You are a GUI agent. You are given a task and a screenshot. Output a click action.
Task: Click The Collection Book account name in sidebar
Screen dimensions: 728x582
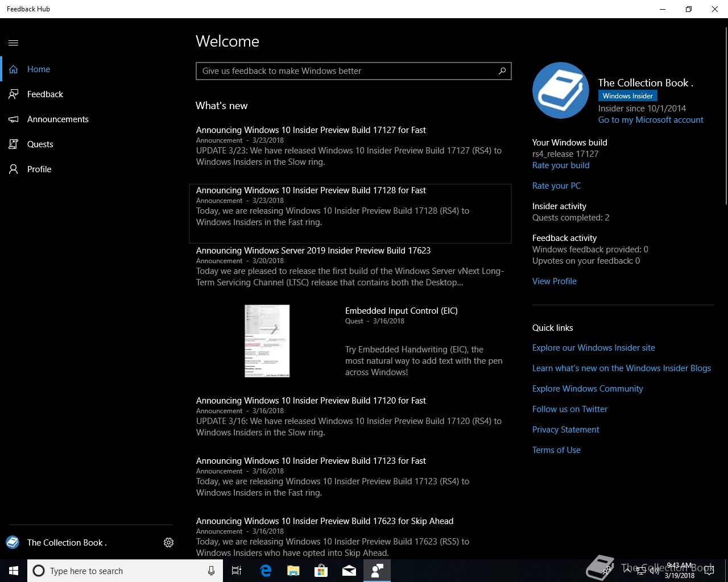[x=67, y=543]
